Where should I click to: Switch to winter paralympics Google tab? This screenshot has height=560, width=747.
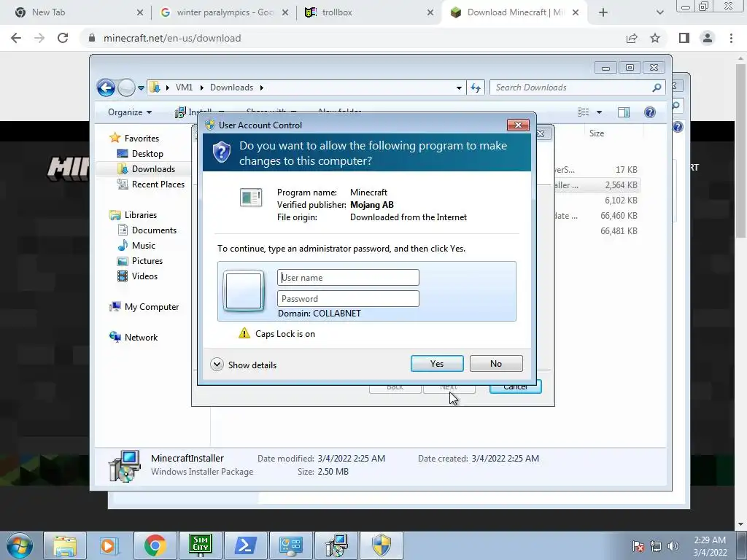(224, 12)
